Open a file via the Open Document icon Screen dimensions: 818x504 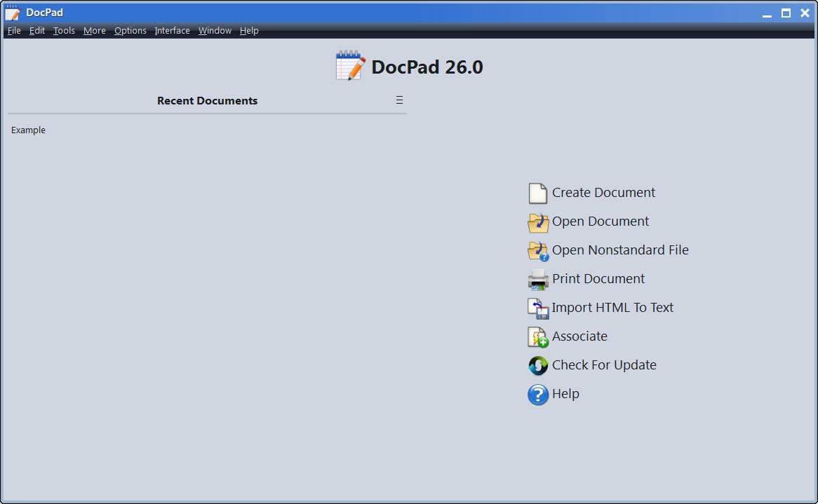tap(537, 221)
